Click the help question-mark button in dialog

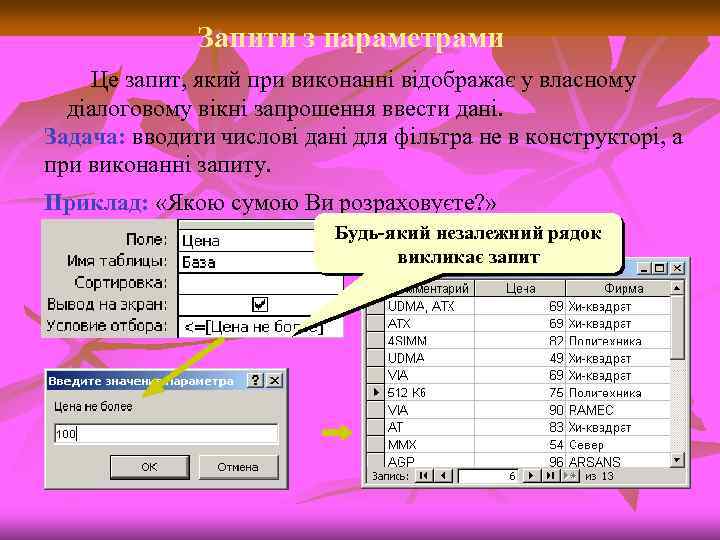[255, 380]
